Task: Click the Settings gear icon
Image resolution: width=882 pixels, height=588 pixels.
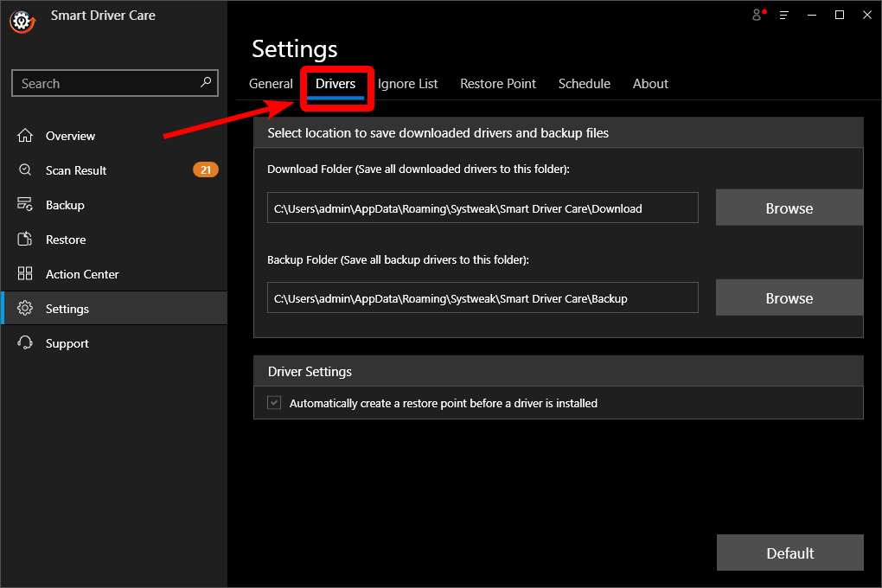Action: click(x=25, y=309)
